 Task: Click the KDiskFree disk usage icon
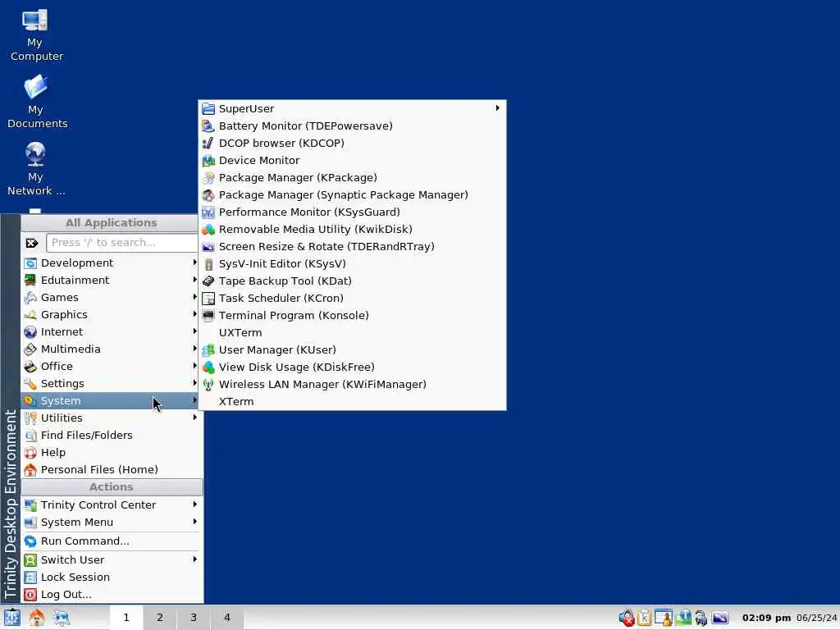tap(208, 367)
